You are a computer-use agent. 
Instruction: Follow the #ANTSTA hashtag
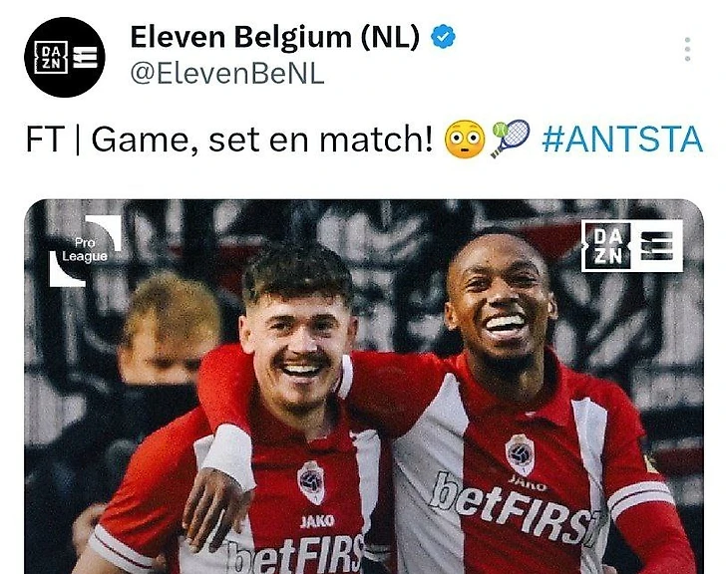pyautogui.click(x=622, y=140)
